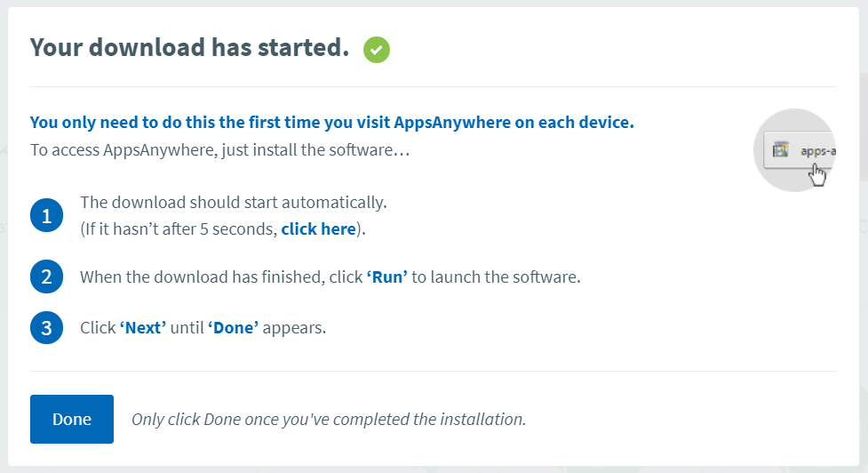This screenshot has width=868, height=473.
Task: Click the blue step 1 circle
Action: coord(46,215)
